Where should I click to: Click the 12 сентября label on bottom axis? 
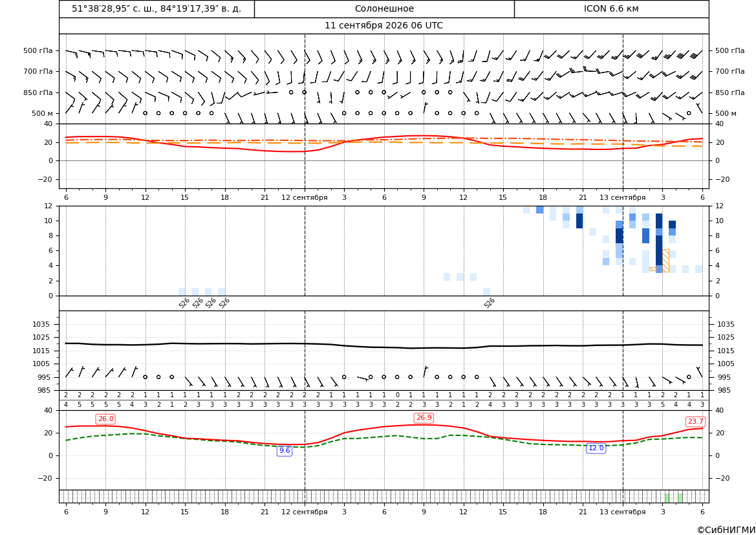point(304,512)
